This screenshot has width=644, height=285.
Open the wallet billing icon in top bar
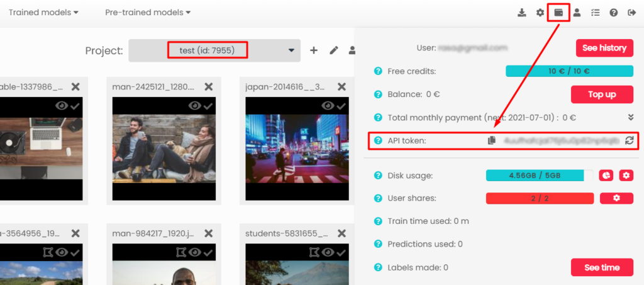[x=558, y=13]
